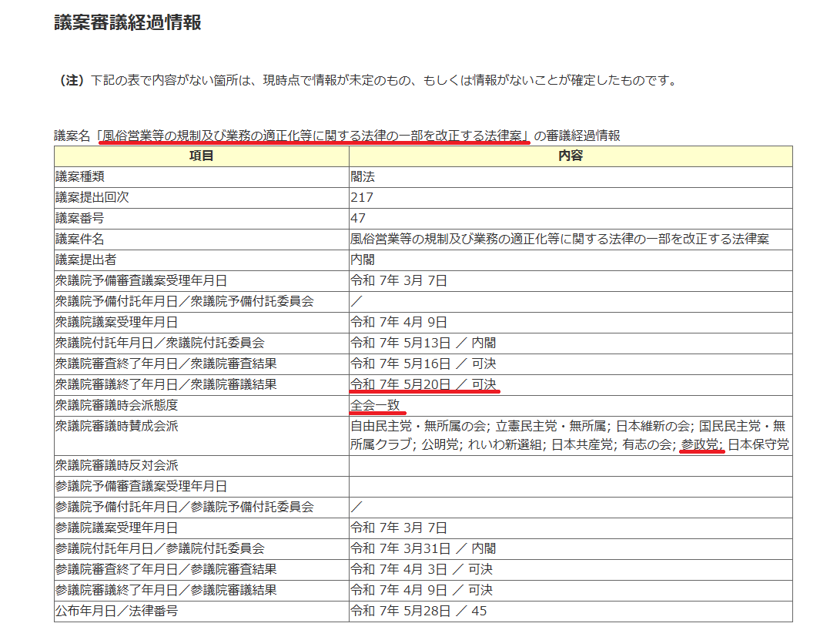Click the 議案審議経過情報 page heading
This screenshot has height=630, width=840.
point(128,22)
